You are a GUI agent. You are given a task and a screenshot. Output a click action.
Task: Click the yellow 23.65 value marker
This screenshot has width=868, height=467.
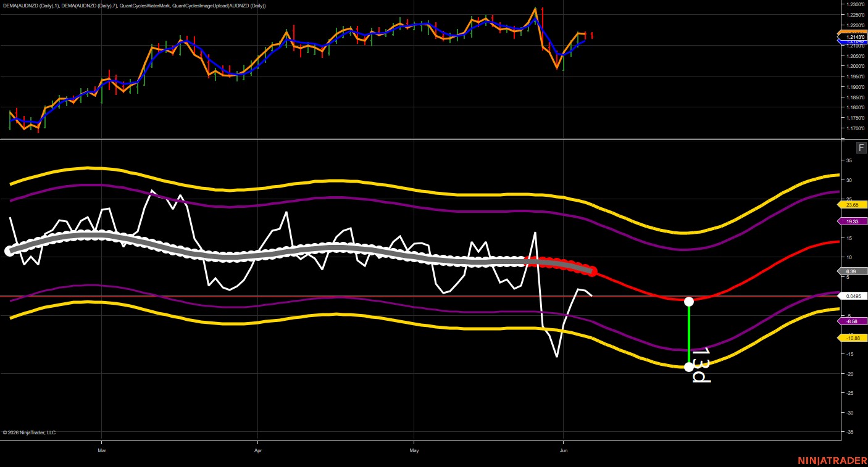pyautogui.click(x=853, y=204)
